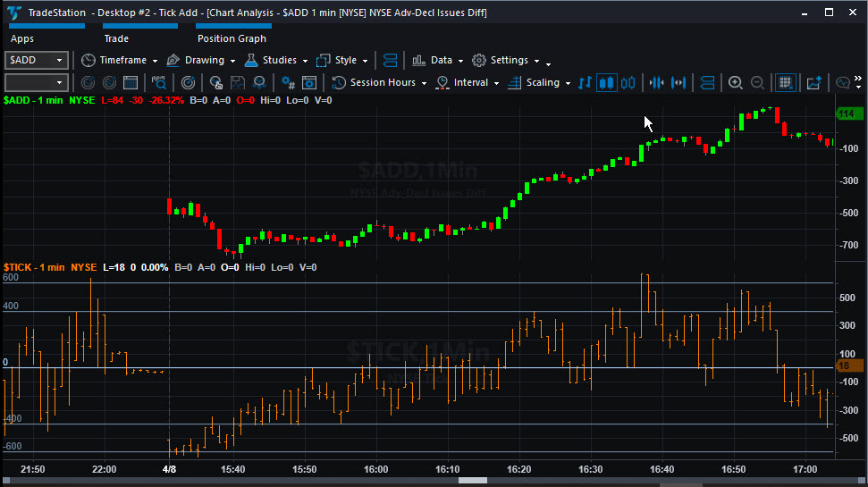The width and height of the screenshot is (868, 487).
Task: Click the zoom in magnifier icon
Action: [x=735, y=83]
